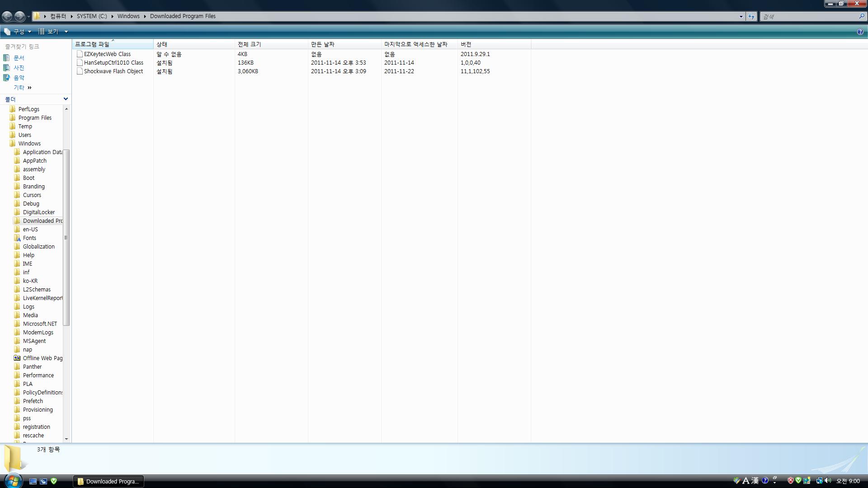Click the refresh icon beside address bar
Image resolution: width=868 pixels, height=488 pixels.
(x=751, y=16)
